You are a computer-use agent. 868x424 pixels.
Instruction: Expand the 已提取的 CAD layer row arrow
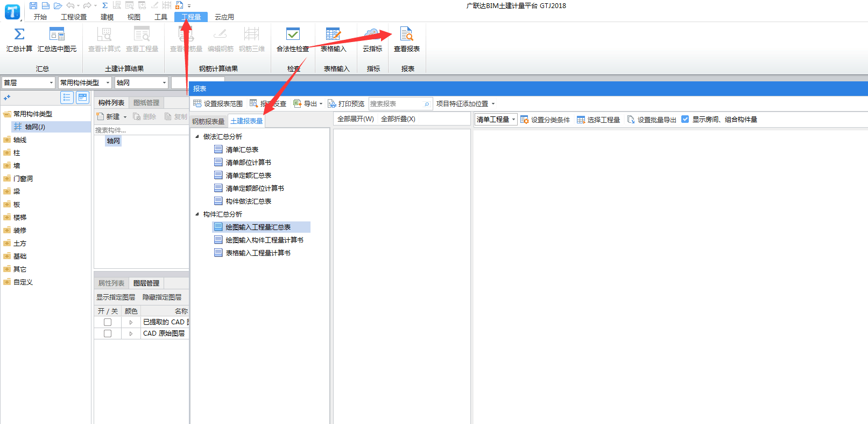[x=131, y=322]
